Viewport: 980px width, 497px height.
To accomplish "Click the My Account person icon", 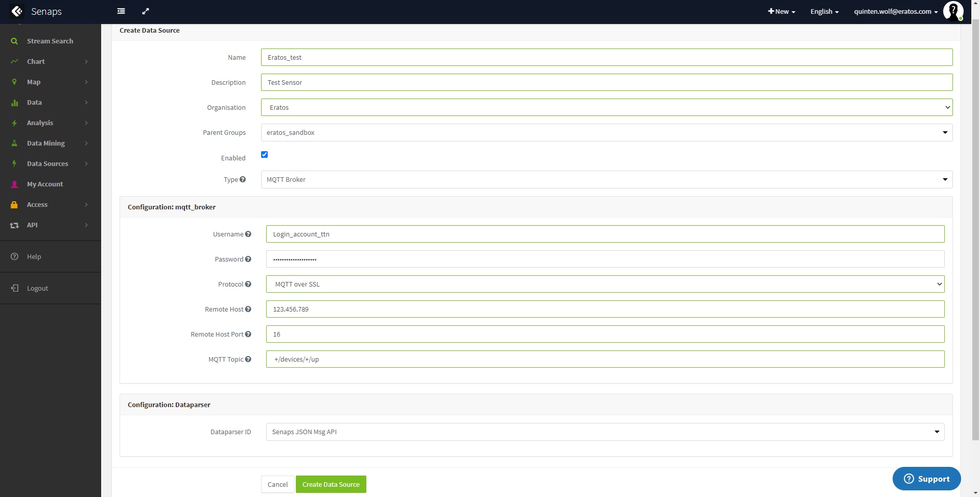I will pos(14,184).
